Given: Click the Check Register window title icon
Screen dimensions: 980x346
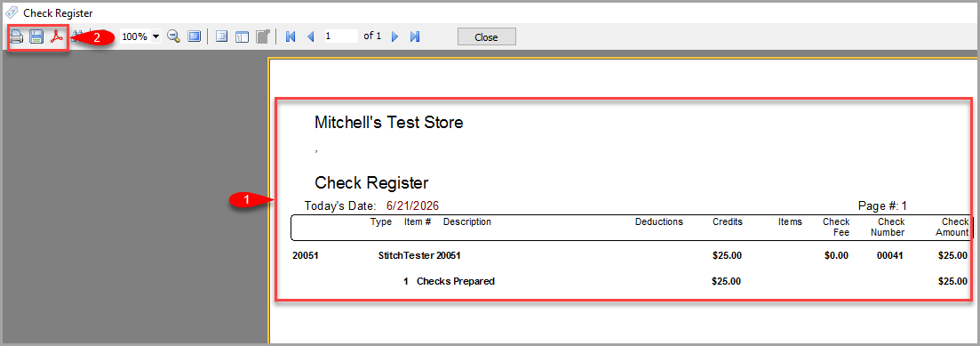Looking at the screenshot, I should tap(12, 12).
